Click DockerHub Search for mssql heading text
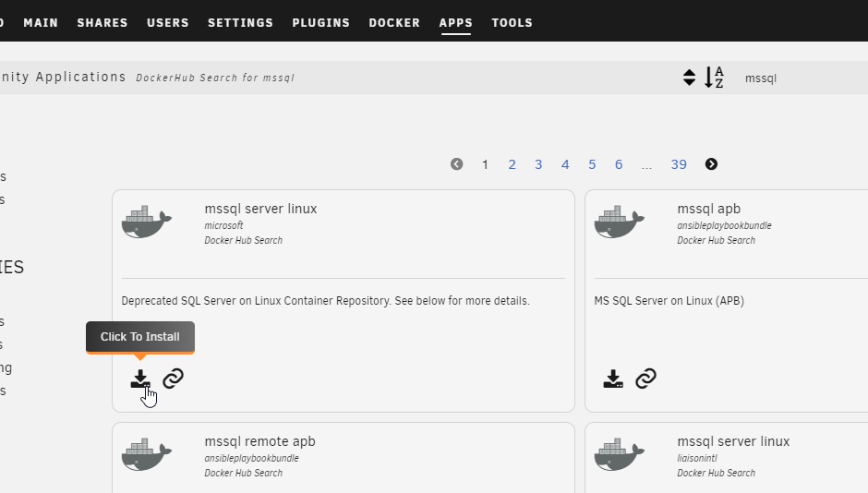 pyautogui.click(x=215, y=78)
